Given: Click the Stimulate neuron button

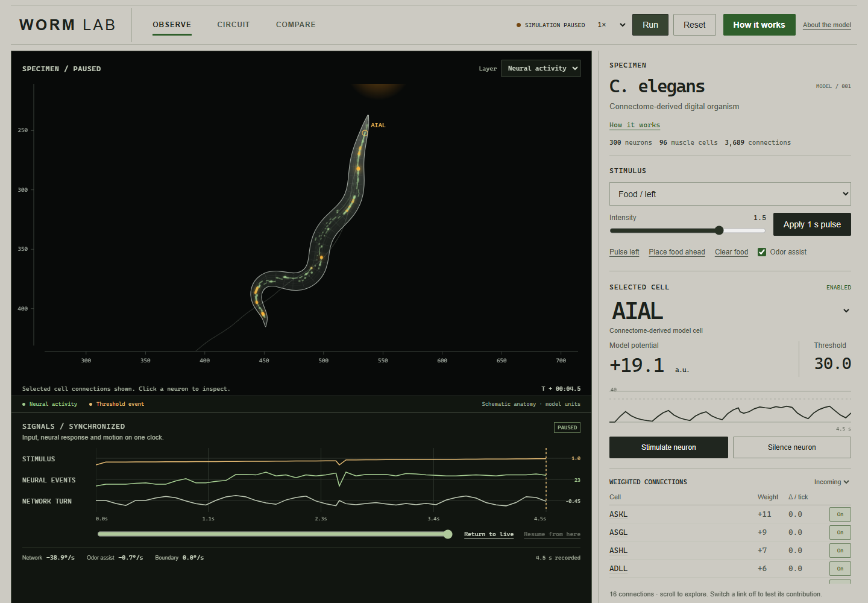Looking at the screenshot, I should [668, 447].
